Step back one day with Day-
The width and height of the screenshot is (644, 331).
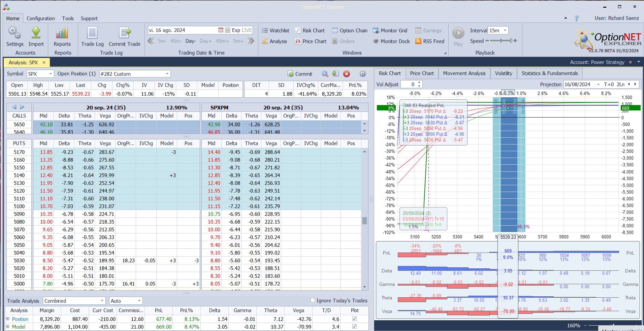pyautogui.click(x=191, y=41)
